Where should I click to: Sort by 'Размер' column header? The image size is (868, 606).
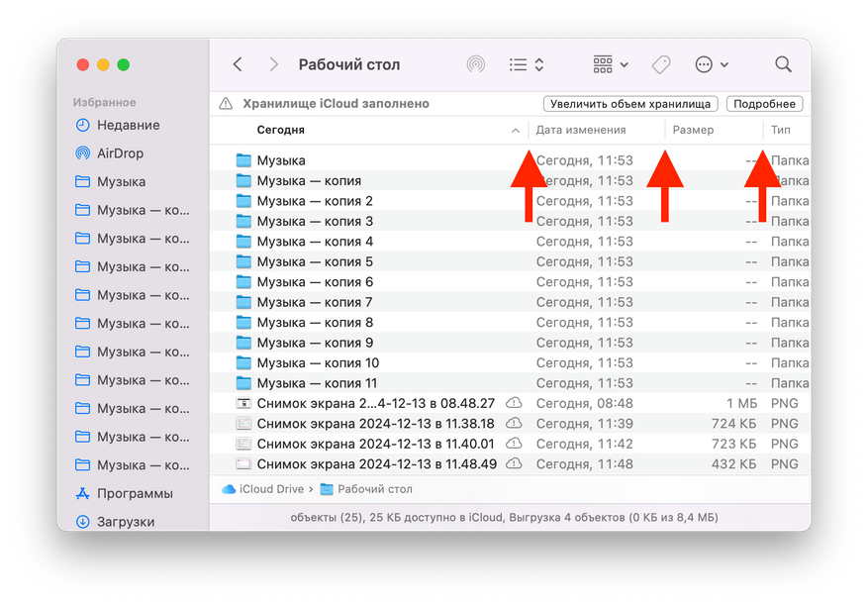point(693,130)
